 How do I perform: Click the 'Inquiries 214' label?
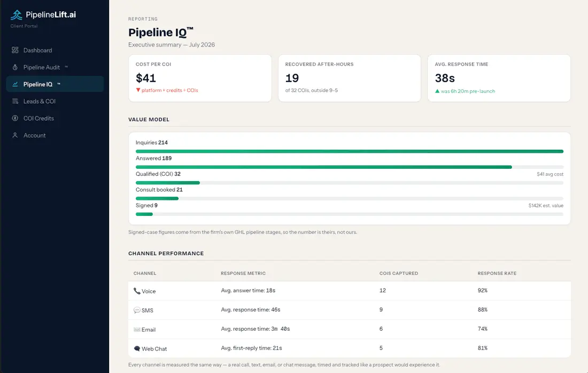tap(151, 143)
